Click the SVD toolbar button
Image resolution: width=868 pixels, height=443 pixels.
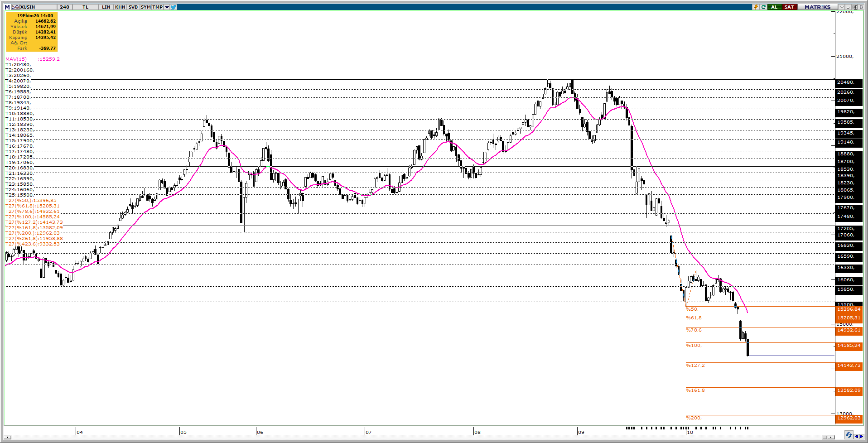coord(133,7)
